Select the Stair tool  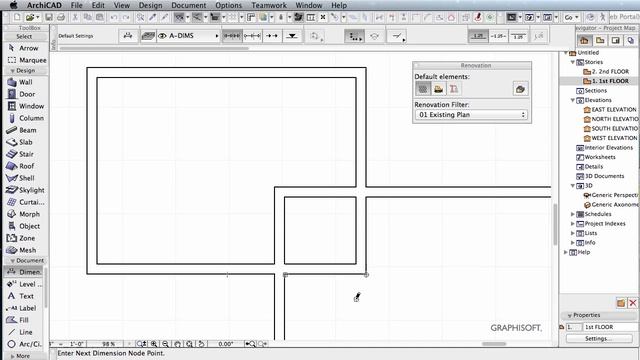pyautogui.click(x=21, y=154)
